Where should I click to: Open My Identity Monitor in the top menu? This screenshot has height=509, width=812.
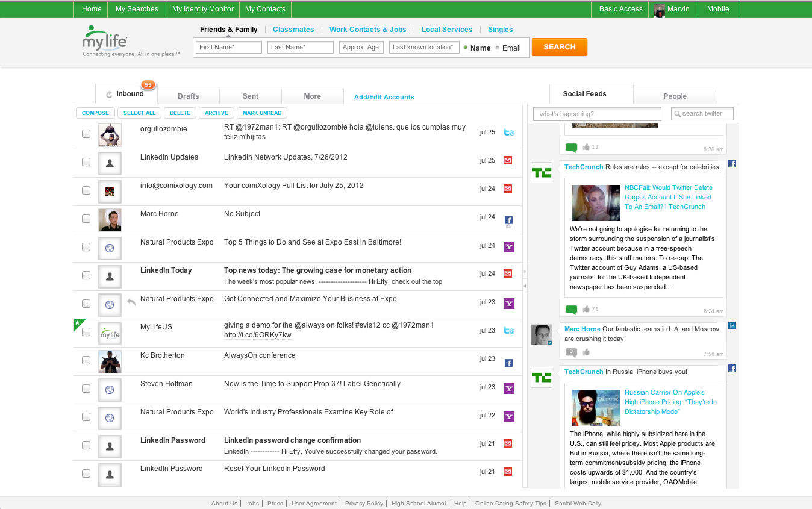point(203,9)
